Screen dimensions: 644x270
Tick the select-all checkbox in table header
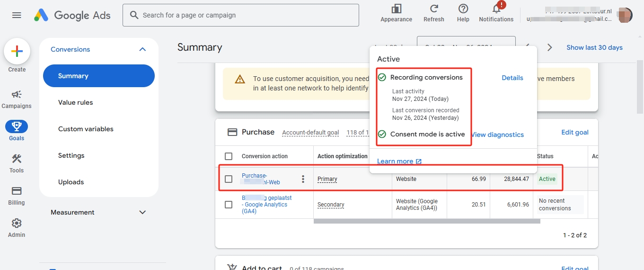click(x=229, y=156)
